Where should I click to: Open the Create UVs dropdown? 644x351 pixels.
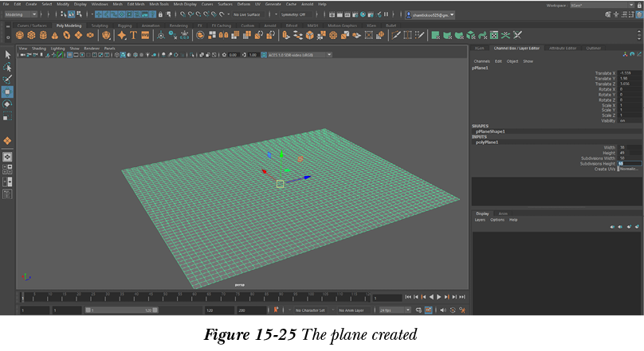point(629,169)
